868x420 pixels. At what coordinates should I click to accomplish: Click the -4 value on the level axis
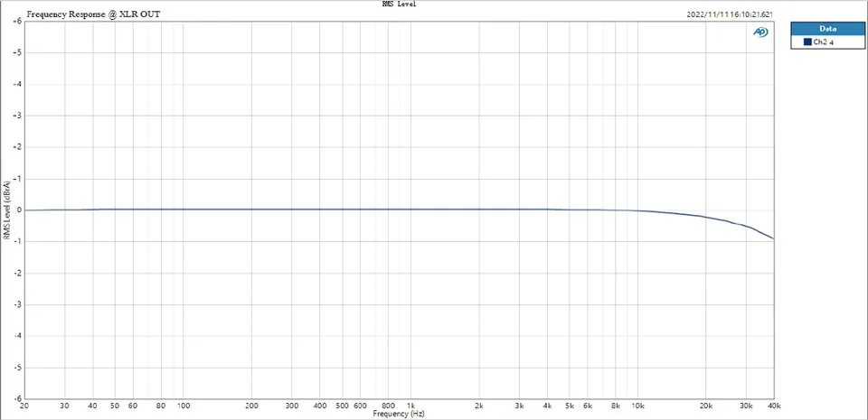click(17, 336)
